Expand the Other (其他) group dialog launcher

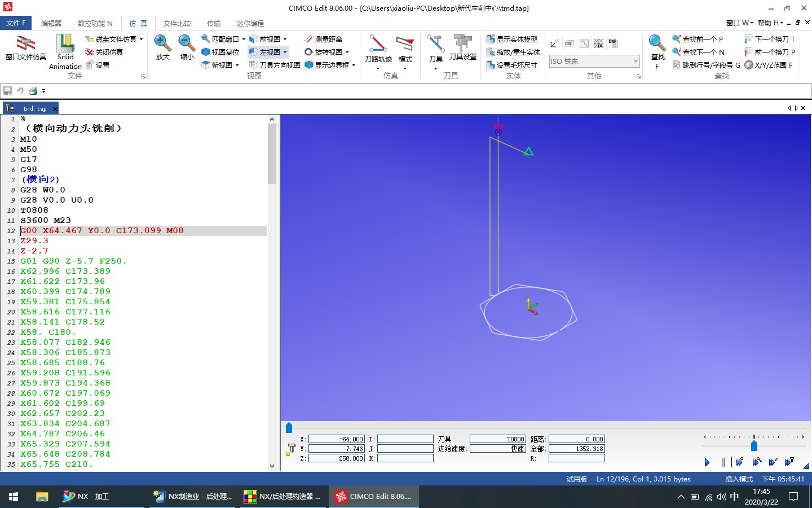click(638, 76)
